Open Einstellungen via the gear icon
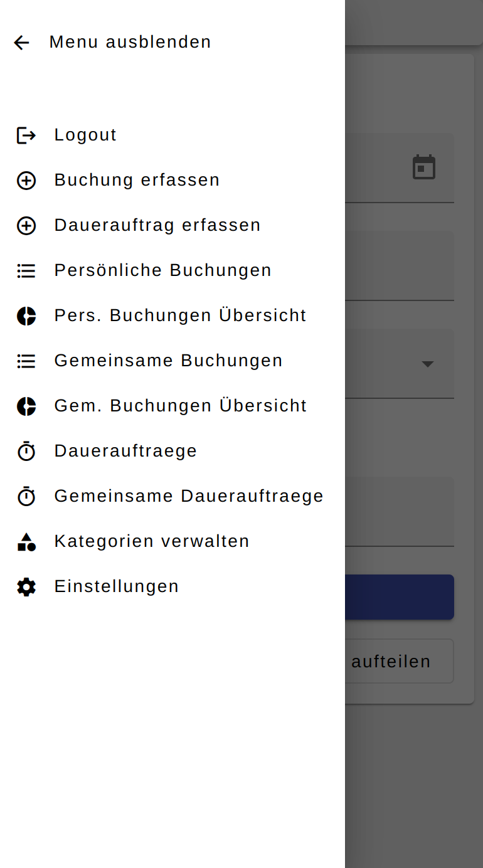Screen dimensions: 483x868 tap(26, 587)
